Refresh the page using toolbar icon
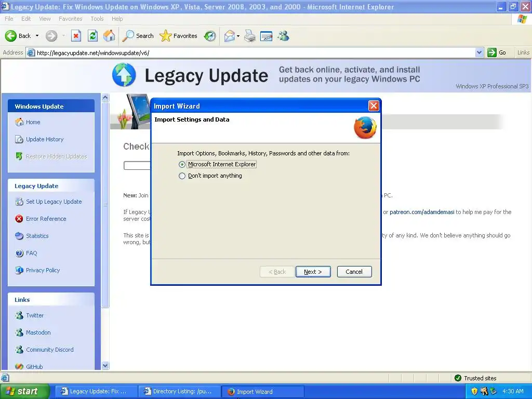 (x=92, y=36)
